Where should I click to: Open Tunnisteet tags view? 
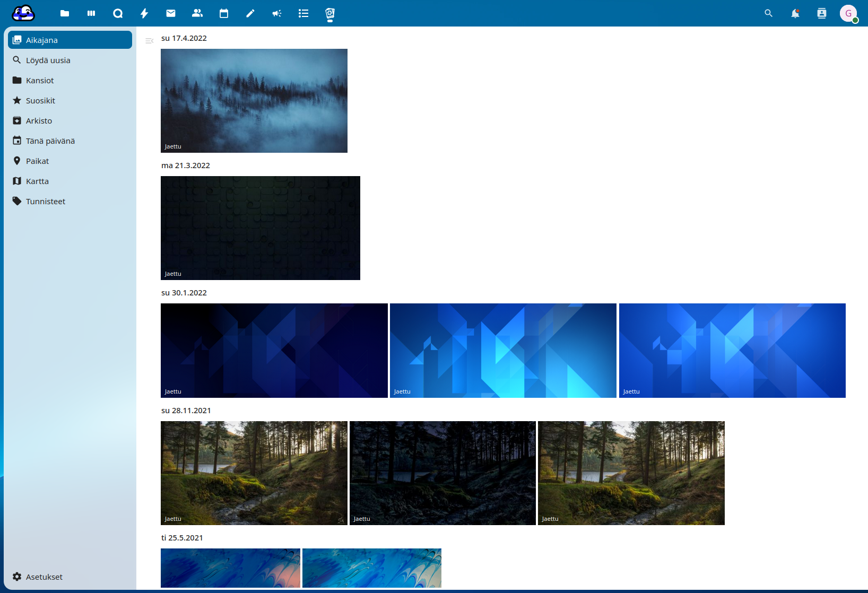pyautogui.click(x=70, y=201)
